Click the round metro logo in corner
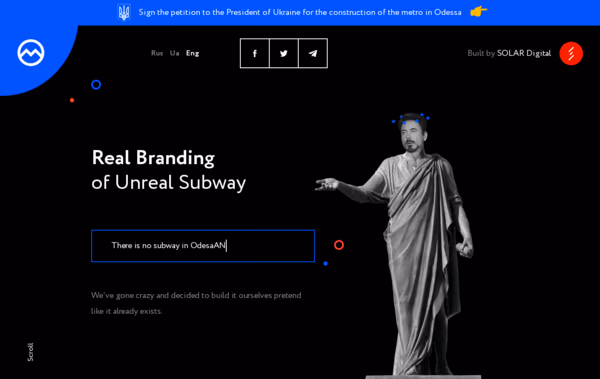The width and height of the screenshot is (600, 379). point(31,52)
